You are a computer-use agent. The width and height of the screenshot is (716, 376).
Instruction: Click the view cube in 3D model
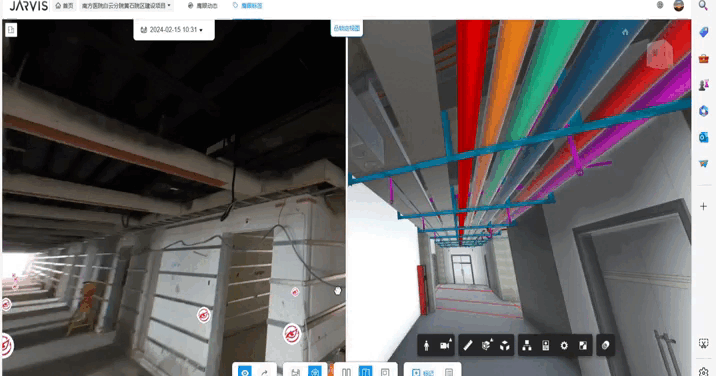pyautogui.click(x=660, y=54)
